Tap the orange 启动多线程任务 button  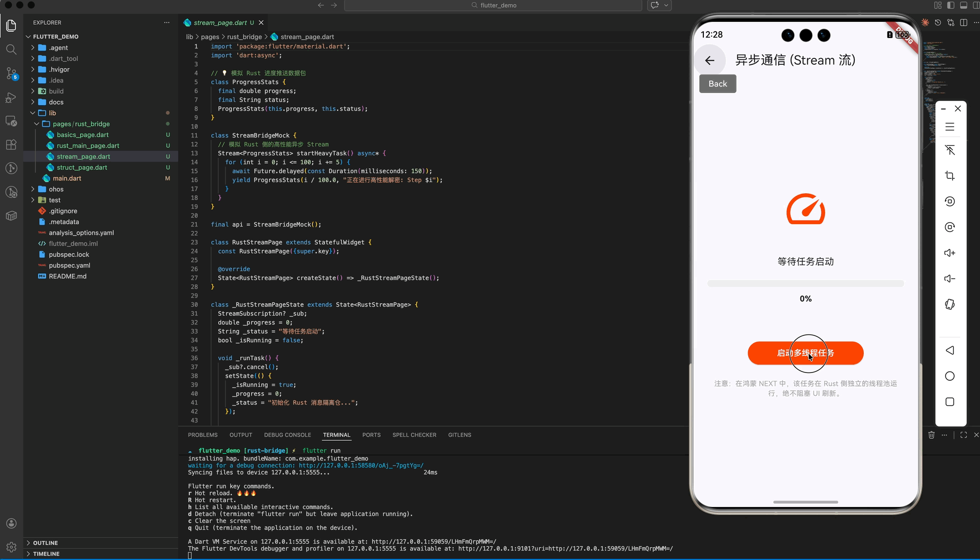(x=805, y=353)
